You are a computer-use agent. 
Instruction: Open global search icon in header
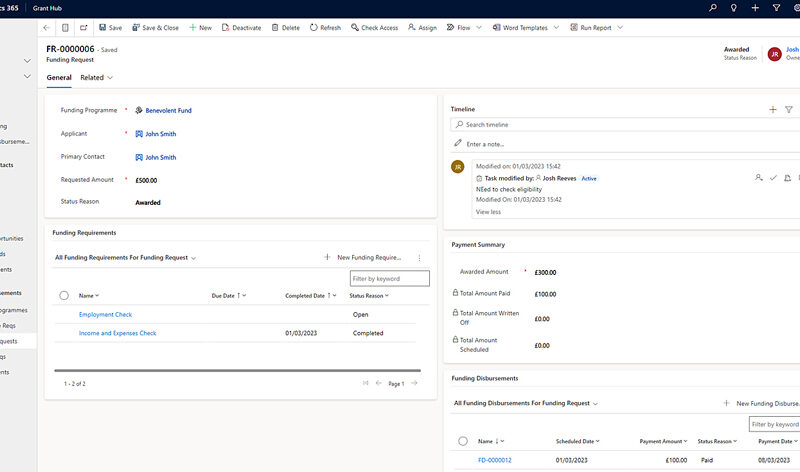[713, 8]
